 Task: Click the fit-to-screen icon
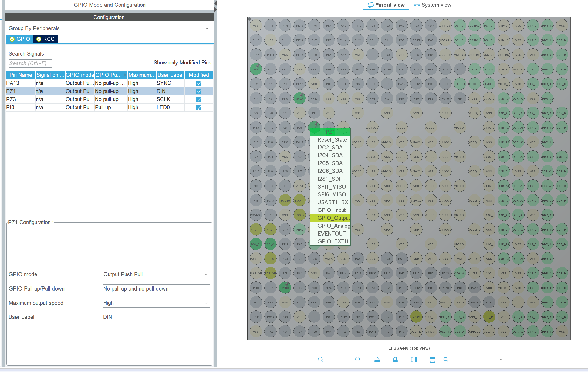(x=339, y=359)
